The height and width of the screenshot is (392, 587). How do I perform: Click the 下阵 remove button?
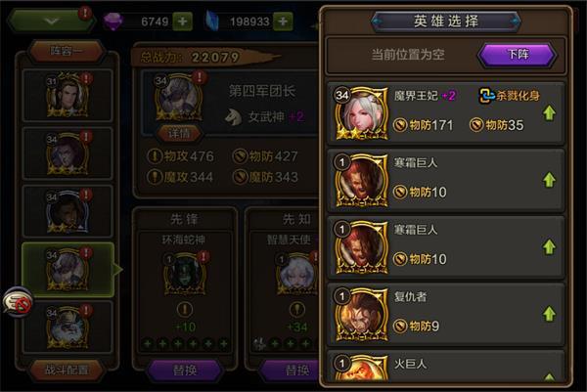pyautogui.click(x=519, y=55)
